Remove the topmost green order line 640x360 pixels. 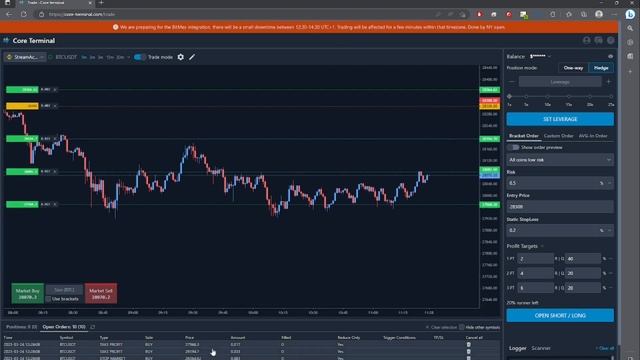[x=55, y=89]
